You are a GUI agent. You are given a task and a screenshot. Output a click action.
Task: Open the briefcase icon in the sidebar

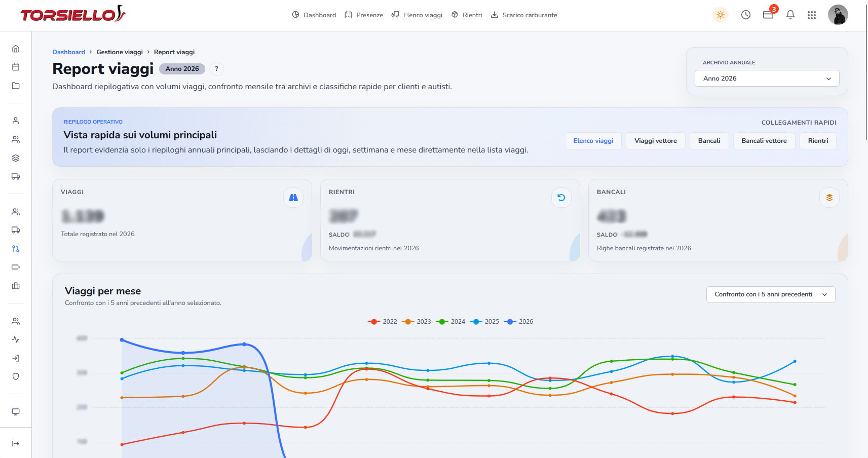[x=16, y=286]
